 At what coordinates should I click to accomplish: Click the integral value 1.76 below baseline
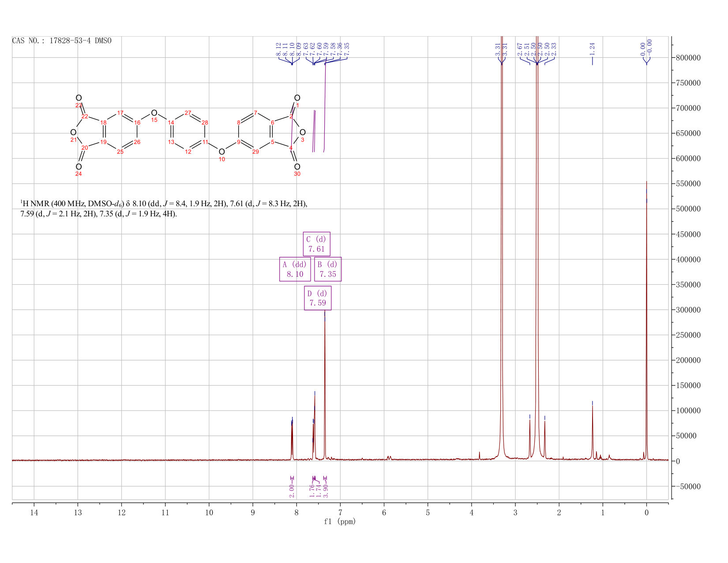(312, 491)
